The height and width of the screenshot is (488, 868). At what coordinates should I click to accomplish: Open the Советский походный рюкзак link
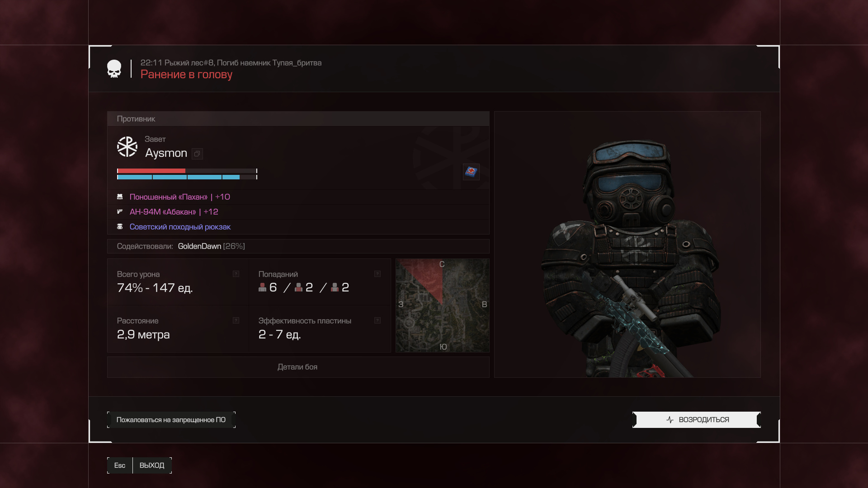(180, 227)
